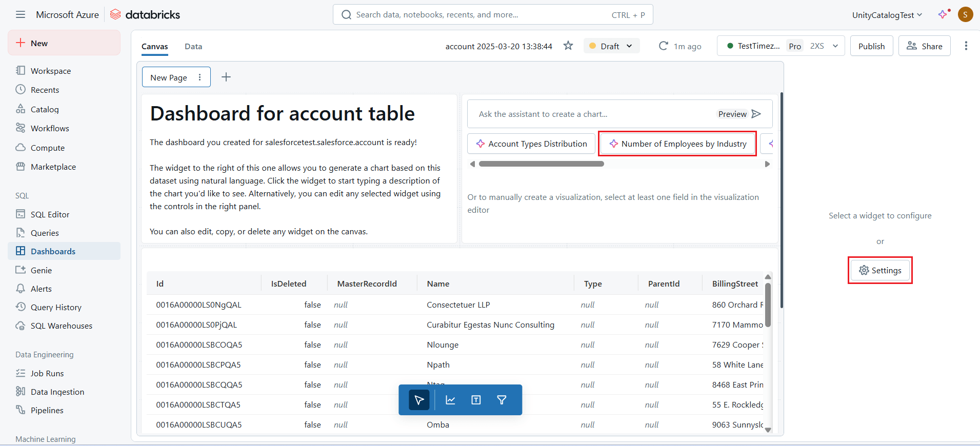This screenshot has height=446, width=980.
Task: Refresh the dashboard data
Action: point(663,46)
